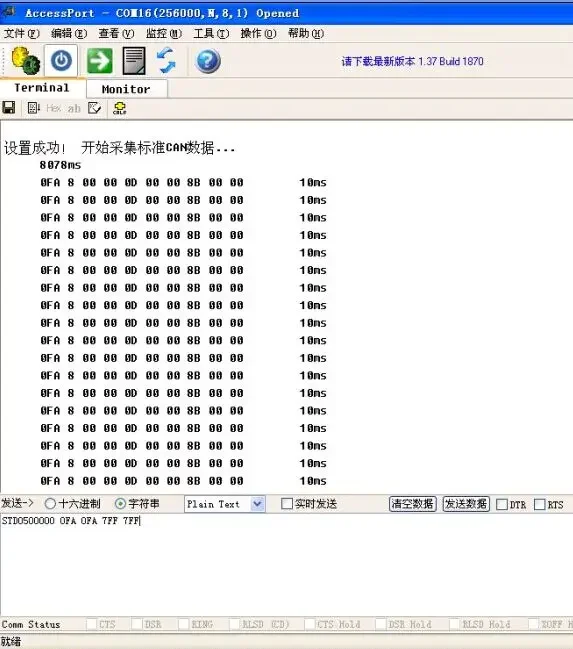Image resolution: width=573 pixels, height=649 pixels.
Task: Open the 工具(T) menu
Action: tap(211, 34)
